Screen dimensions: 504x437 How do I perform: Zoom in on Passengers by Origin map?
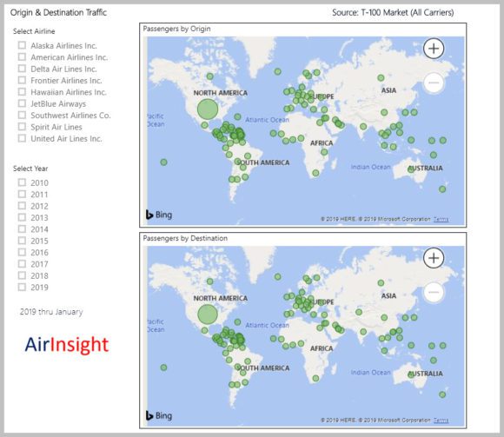tap(434, 49)
